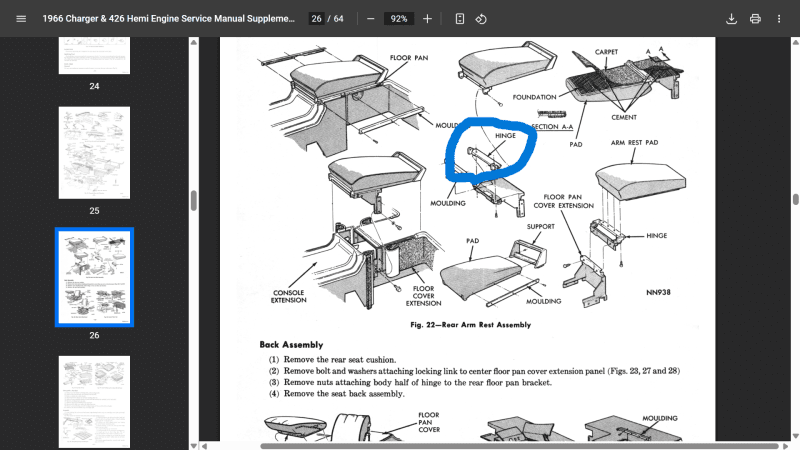Click the page number input field

coord(316,19)
